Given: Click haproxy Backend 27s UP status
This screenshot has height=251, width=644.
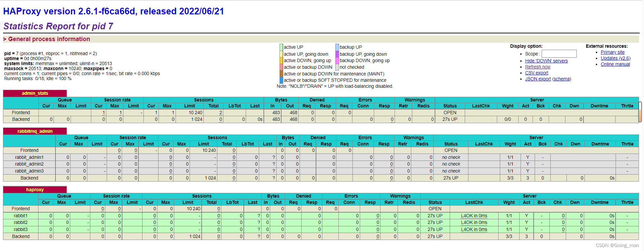Looking at the screenshot, I should pyautogui.click(x=435, y=236).
